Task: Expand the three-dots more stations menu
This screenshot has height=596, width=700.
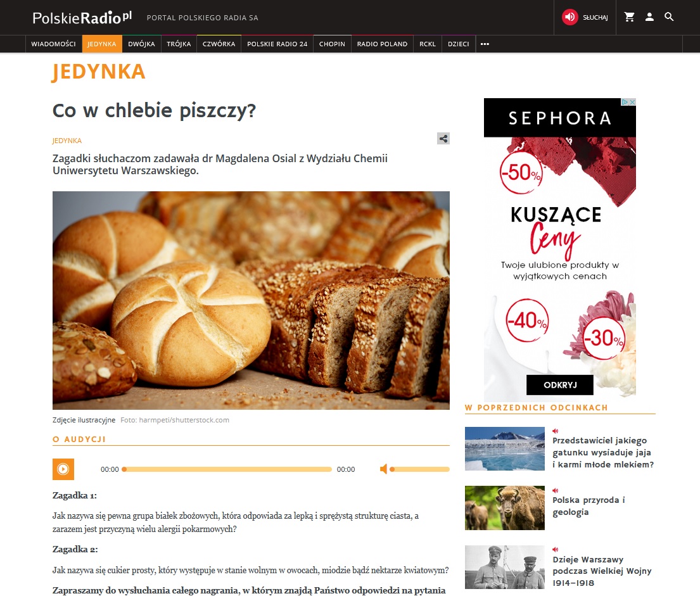Action: 485,44
